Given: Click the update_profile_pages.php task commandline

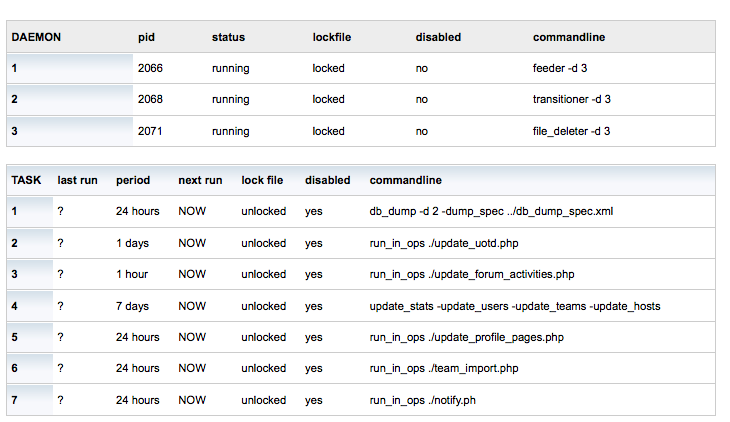Looking at the screenshot, I should point(466,337).
